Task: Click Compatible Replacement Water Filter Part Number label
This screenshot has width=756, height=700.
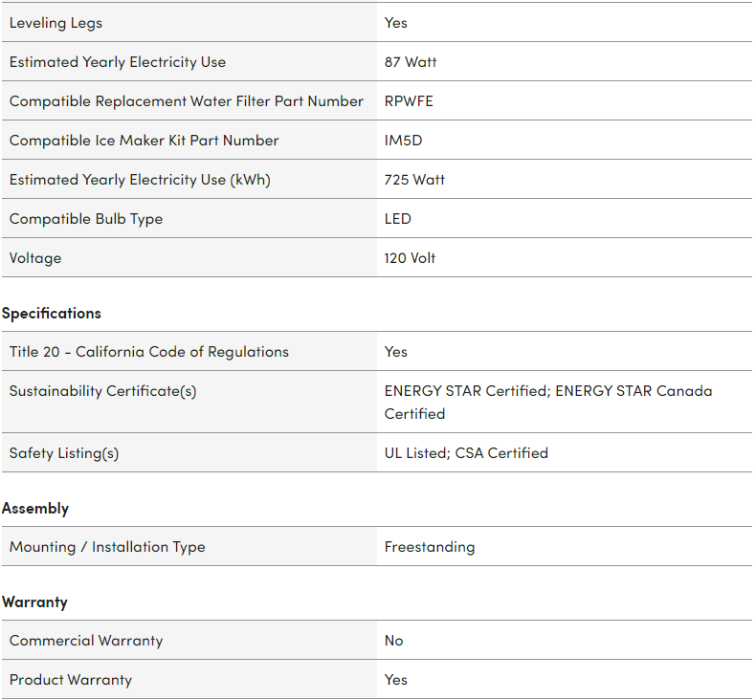Action: [187, 101]
